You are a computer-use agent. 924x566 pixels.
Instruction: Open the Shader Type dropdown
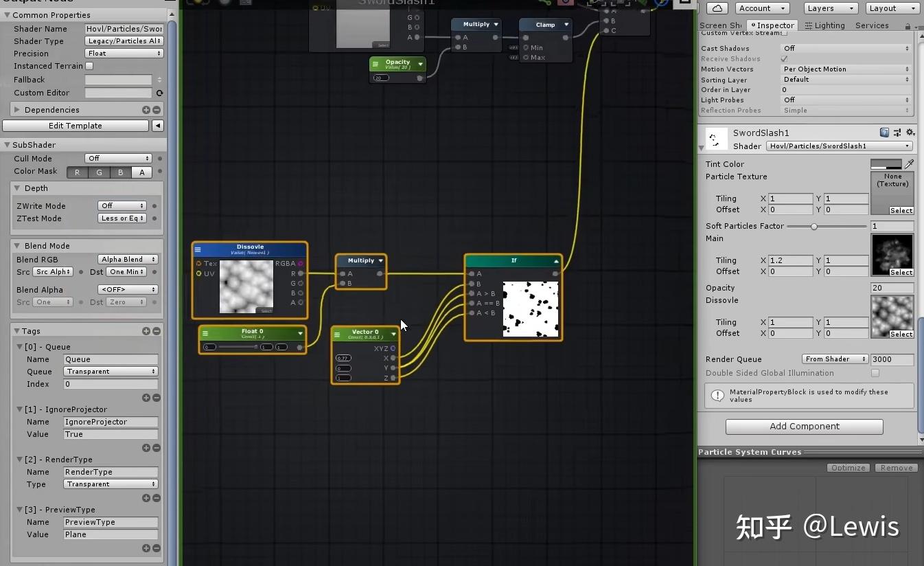[x=124, y=41]
